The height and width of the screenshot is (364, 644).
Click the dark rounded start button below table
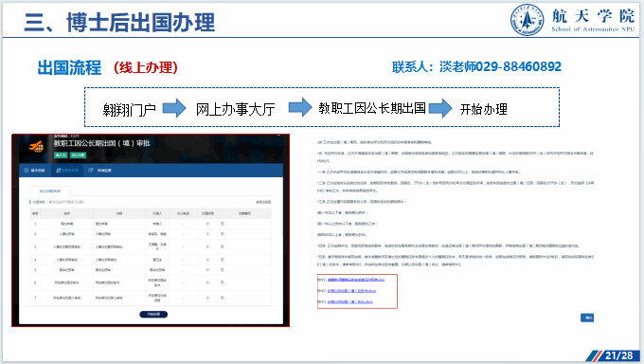click(153, 314)
